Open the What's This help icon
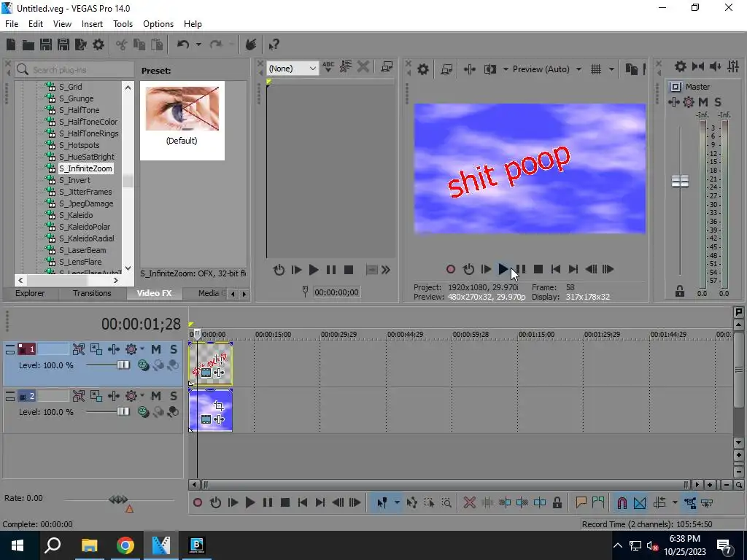This screenshot has width=747, height=560. point(274,44)
